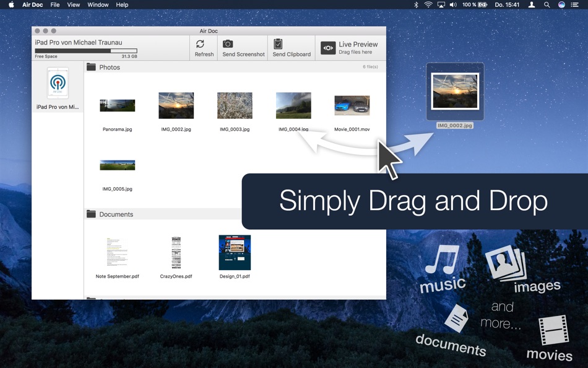Image resolution: width=588 pixels, height=368 pixels.
Task: Select the Panorama.jpg thumbnail
Action: (x=118, y=105)
